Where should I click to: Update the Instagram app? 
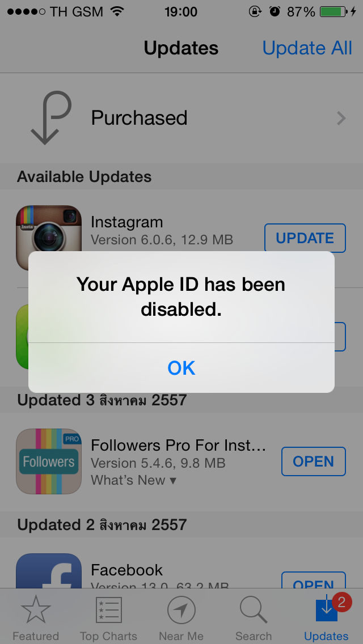(305, 238)
